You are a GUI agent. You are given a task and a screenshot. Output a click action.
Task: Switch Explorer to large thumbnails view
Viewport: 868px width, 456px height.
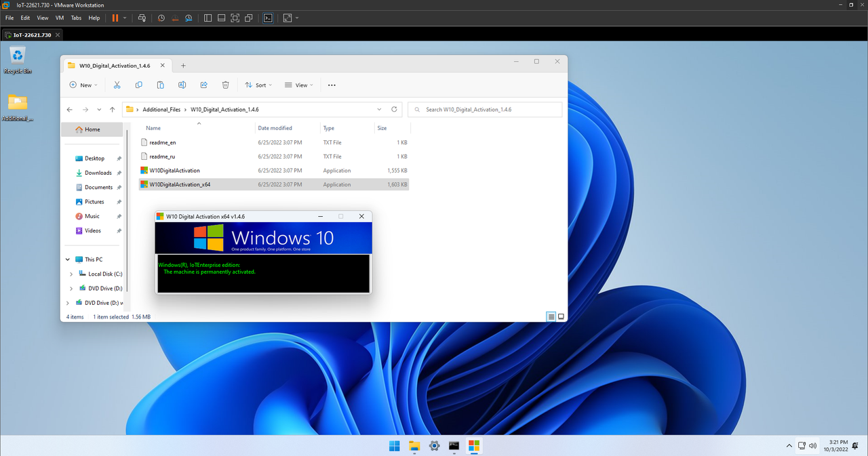tap(561, 316)
